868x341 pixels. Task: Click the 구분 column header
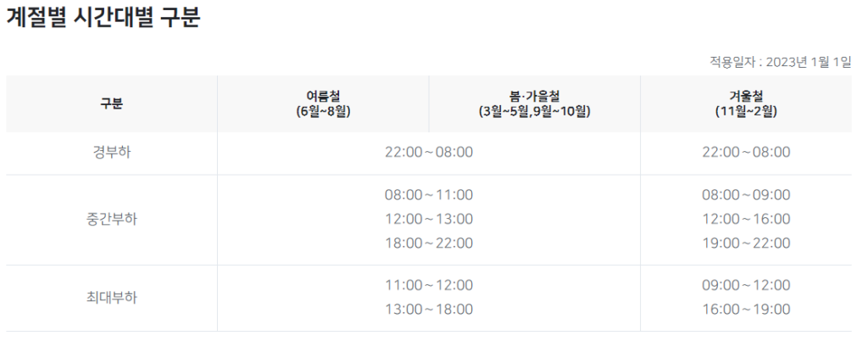(x=111, y=103)
